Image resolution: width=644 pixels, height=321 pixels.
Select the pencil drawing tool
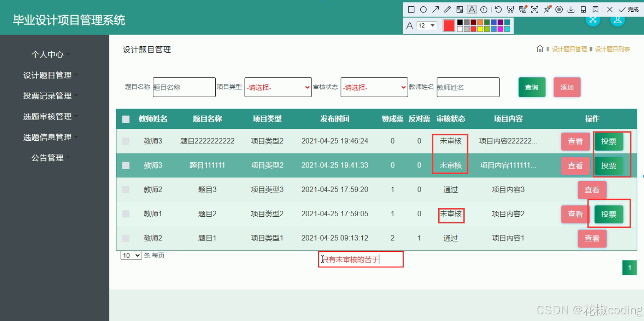447,10
